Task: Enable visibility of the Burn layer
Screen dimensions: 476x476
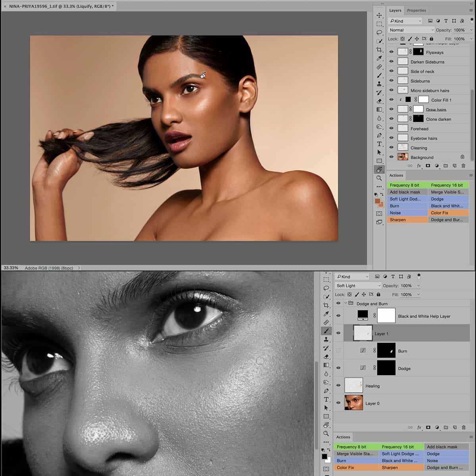Action: (x=338, y=350)
